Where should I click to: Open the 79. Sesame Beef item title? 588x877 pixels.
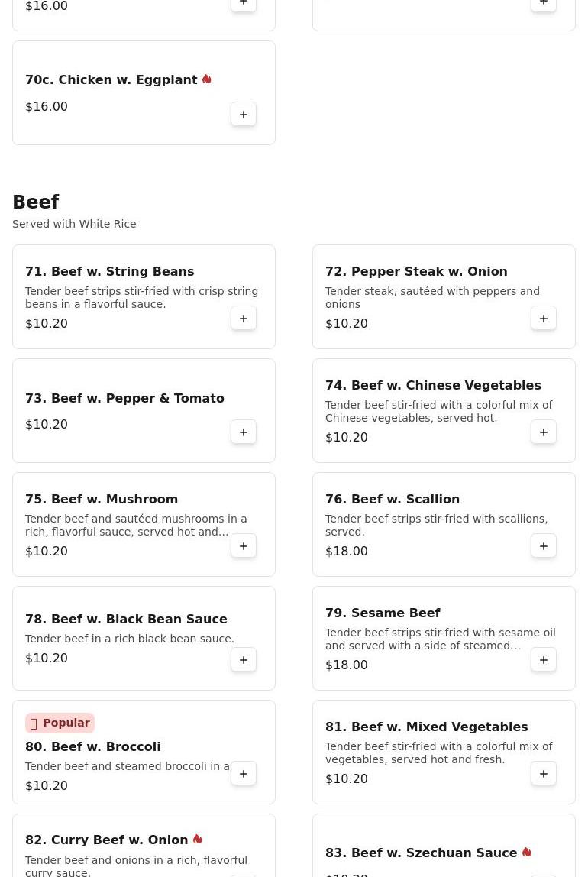click(383, 613)
